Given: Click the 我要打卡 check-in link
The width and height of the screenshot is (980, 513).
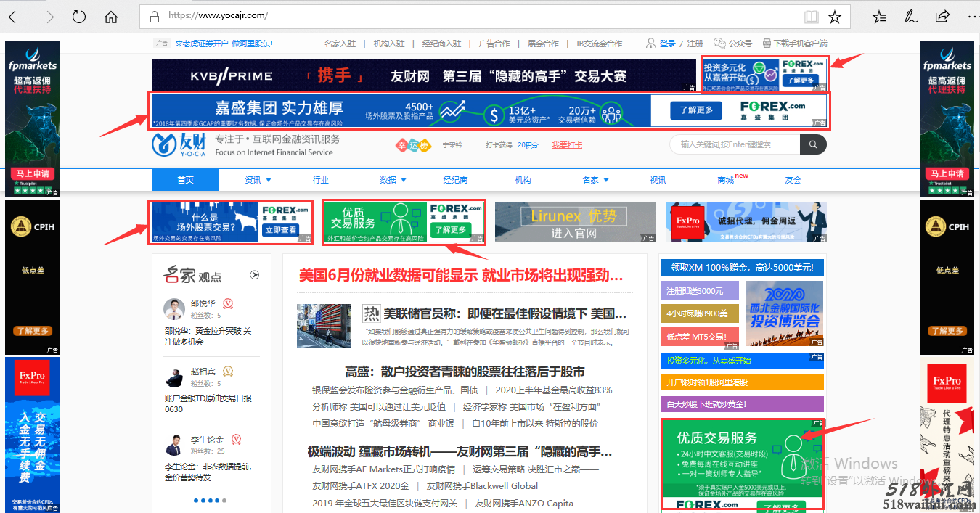Looking at the screenshot, I should (x=566, y=145).
